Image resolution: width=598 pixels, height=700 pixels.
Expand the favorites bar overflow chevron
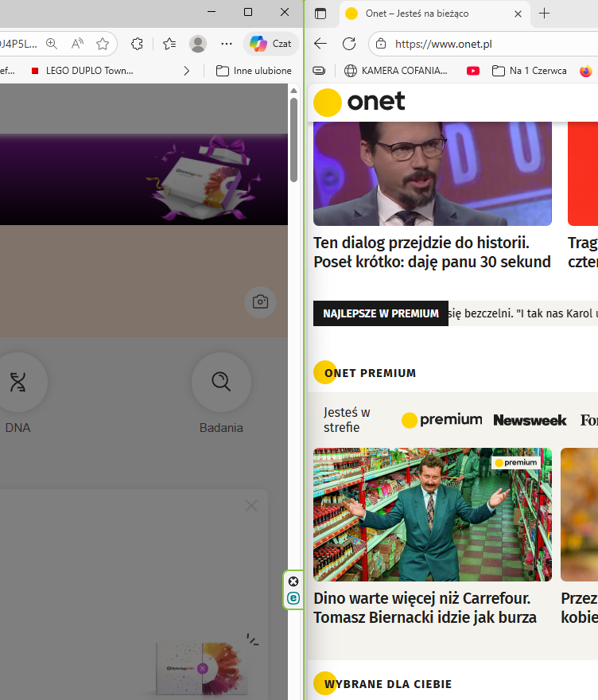[x=187, y=71]
